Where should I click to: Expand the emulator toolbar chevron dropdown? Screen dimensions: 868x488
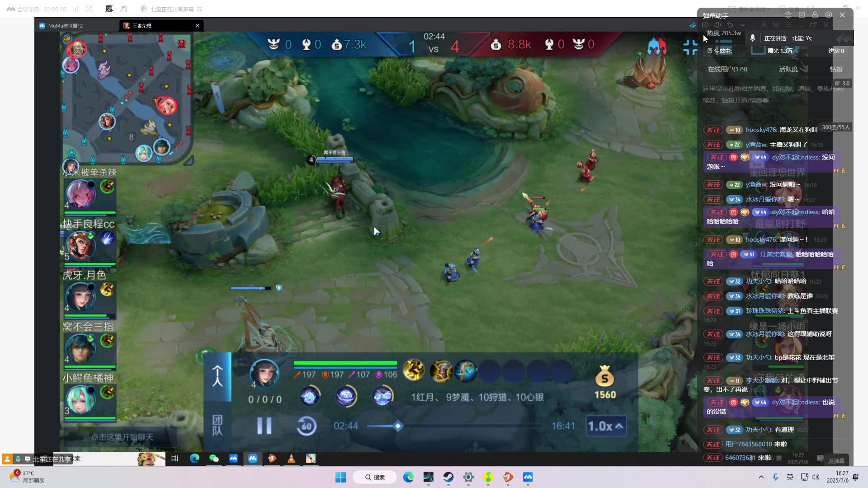(x=742, y=25)
